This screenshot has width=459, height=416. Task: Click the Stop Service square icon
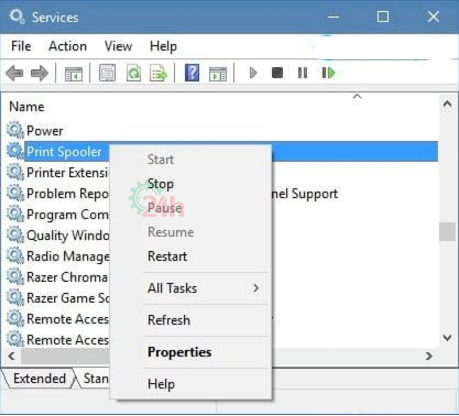tap(277, 73)
